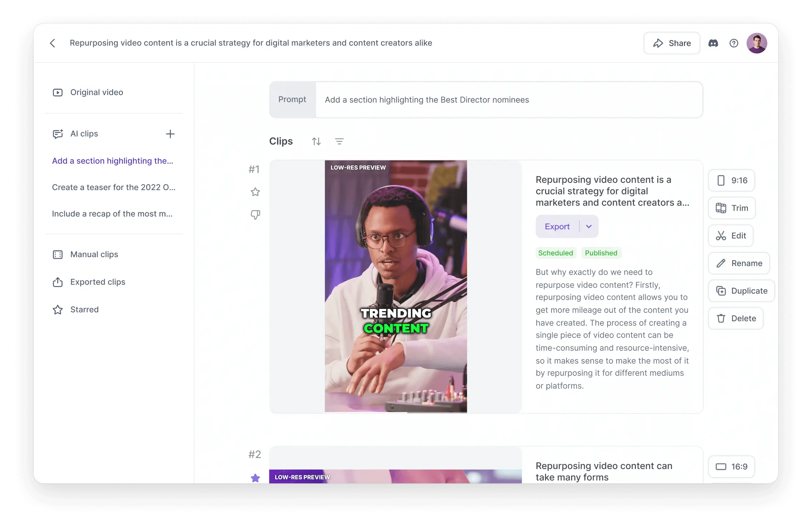Click the back arrow icon
The image size is (812, 527).
click(x=53, y=43)
